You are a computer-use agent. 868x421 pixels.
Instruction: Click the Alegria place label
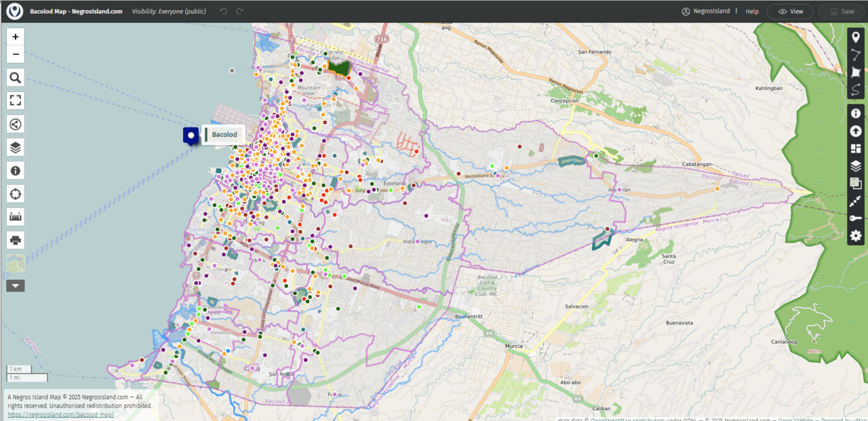[634, 239]
